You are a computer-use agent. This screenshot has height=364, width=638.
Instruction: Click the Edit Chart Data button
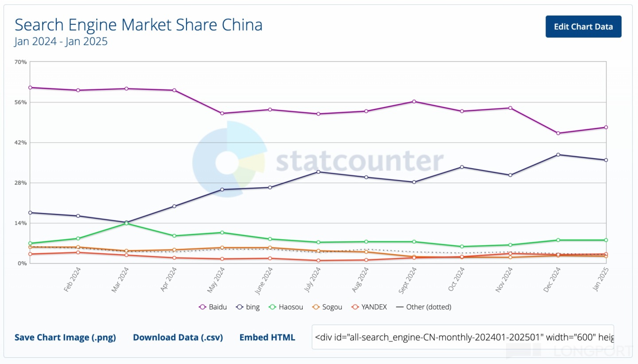(x=583, y=27)
